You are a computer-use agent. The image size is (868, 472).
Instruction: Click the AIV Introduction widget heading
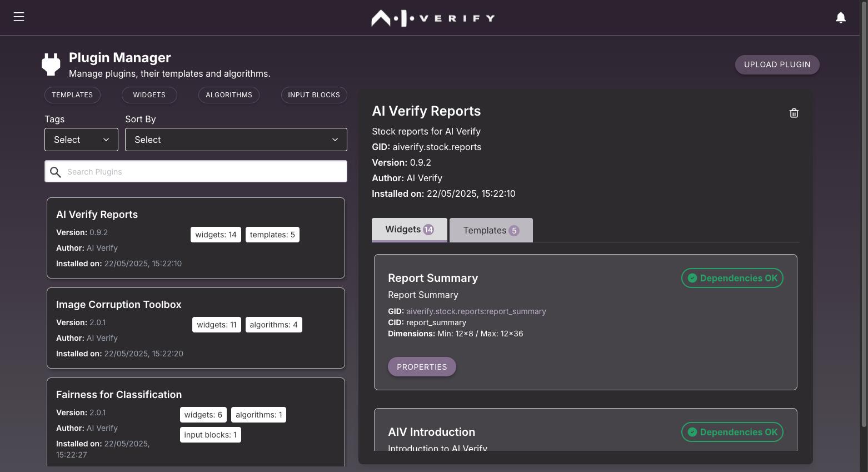coord(432,432)
